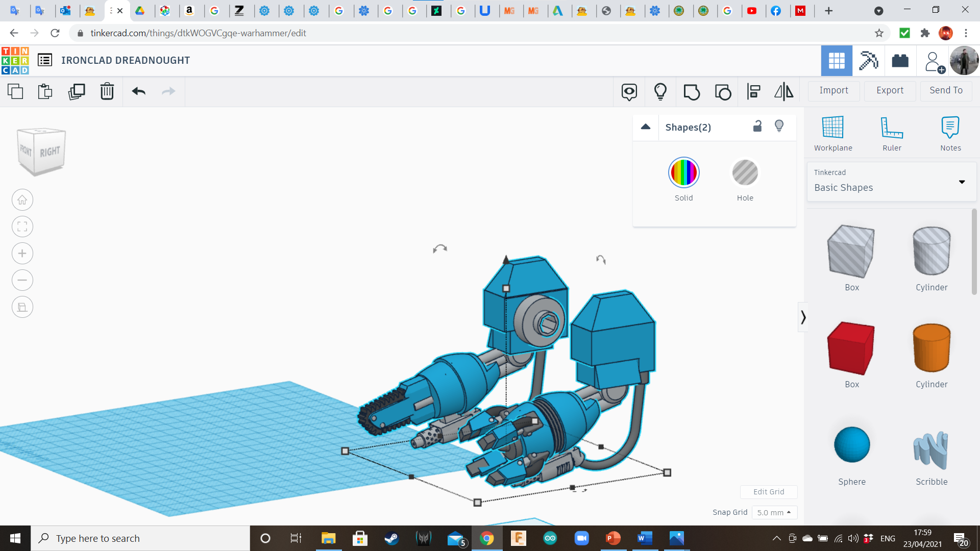The height and width of the screenshot is (551, 980).
Task: Click the Mirror tool icon
Action: 783,92
